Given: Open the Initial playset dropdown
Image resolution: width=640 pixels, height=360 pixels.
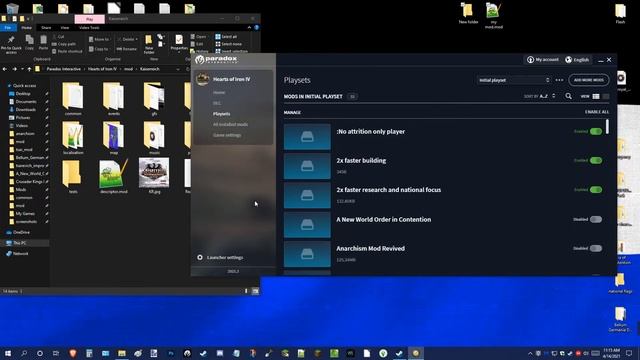Looking at the screenshot, I should 514,80.
